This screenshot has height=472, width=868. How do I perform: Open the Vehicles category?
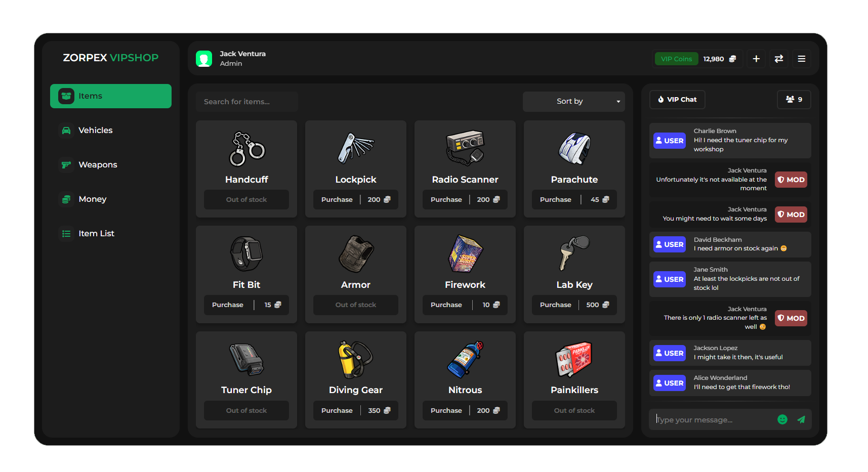pyautogui.click(x=111, y=131)
